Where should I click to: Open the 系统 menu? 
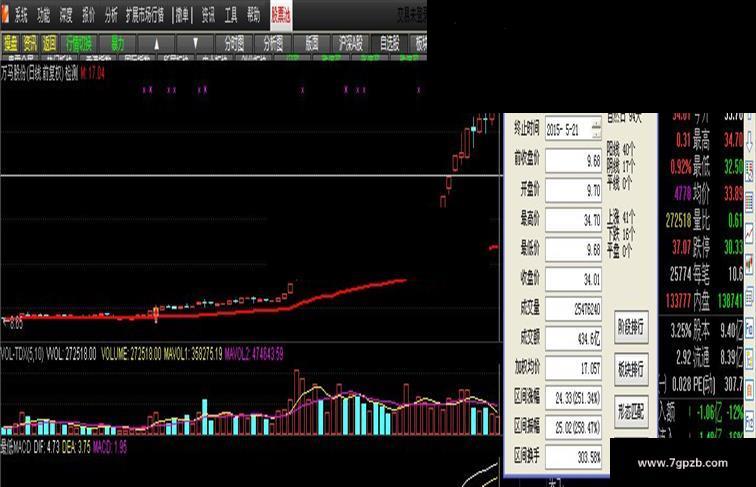pyautogui.click(x=21, y=15)
